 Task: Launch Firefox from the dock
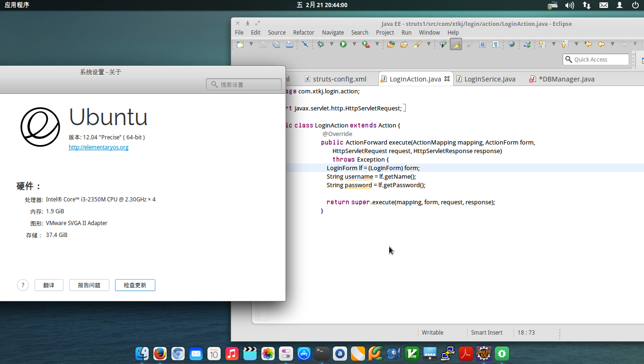pyautogui.click(x=160, y=353)
